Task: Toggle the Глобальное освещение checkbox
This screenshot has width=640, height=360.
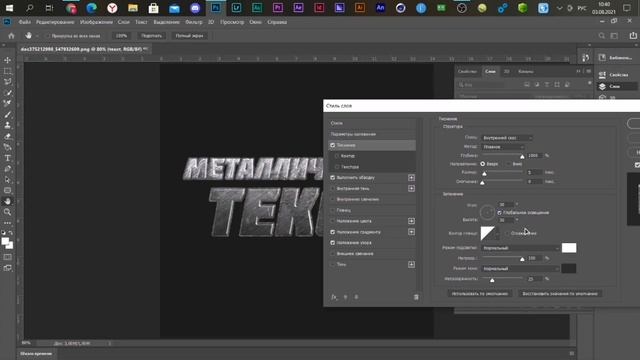Action: point(499,213)
